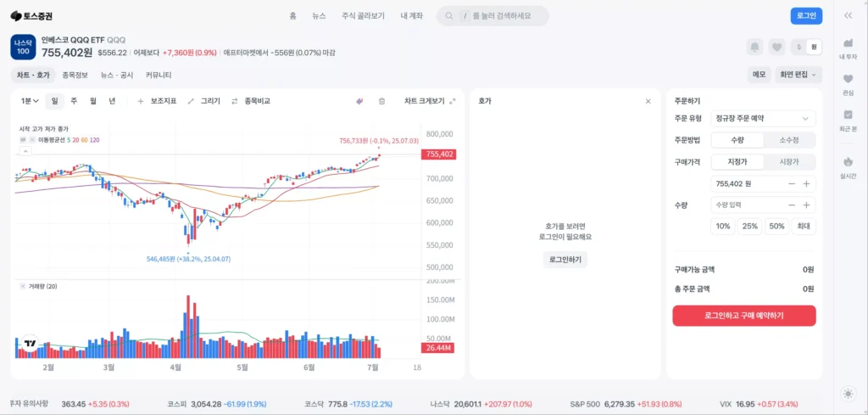Toggle dark mode sun icon
The width and height of the screenshot is (868, 415).
[848, 394]
